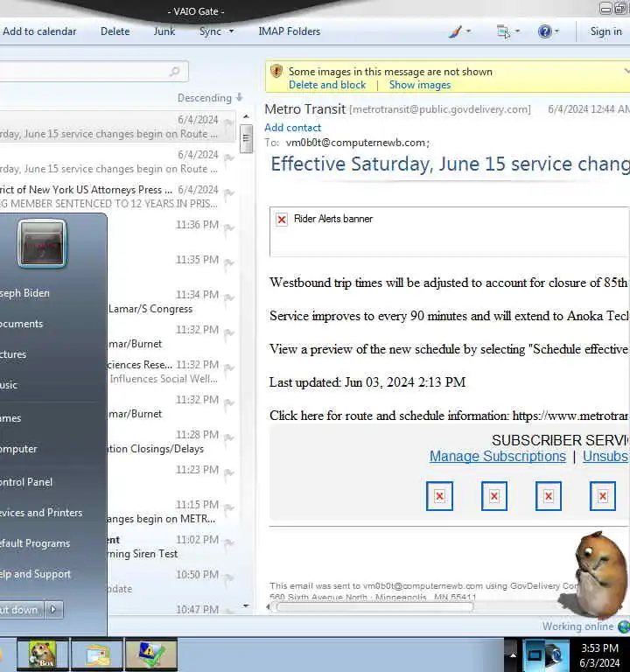Flag the 11:28 PM Closings/Delays message

(229, 438)
